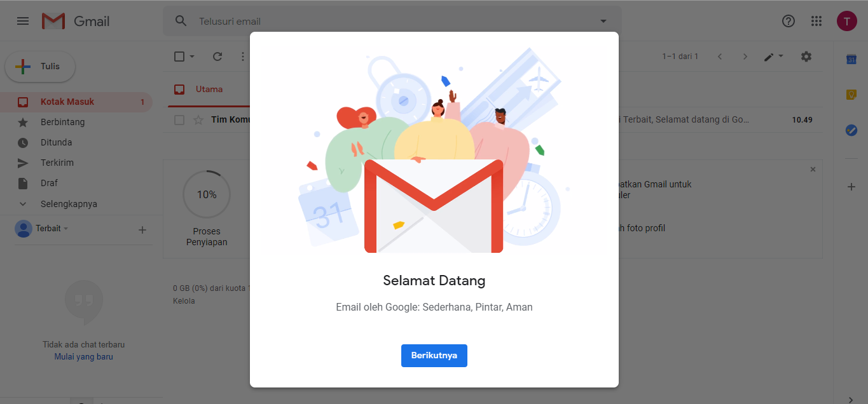The image size is (868, 404).
Task: Open the Help question mark icon
Action: coord(789,21)
